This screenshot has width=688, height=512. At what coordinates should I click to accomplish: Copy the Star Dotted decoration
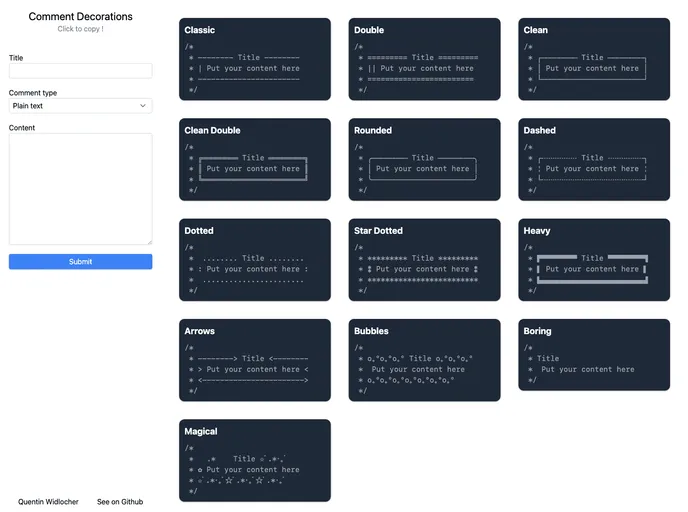(x=424, y=260)
